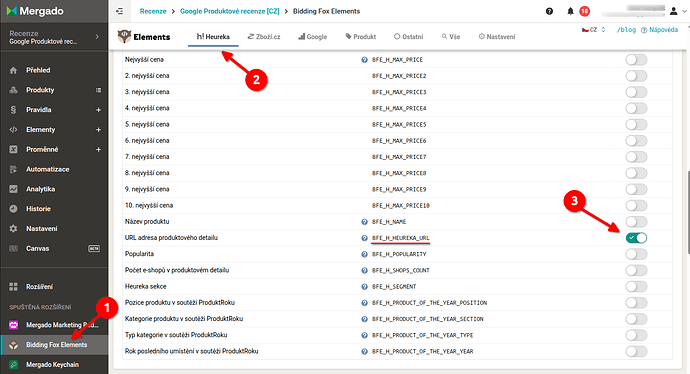Click help icon for BFE_H_SEGMENT

364,287
